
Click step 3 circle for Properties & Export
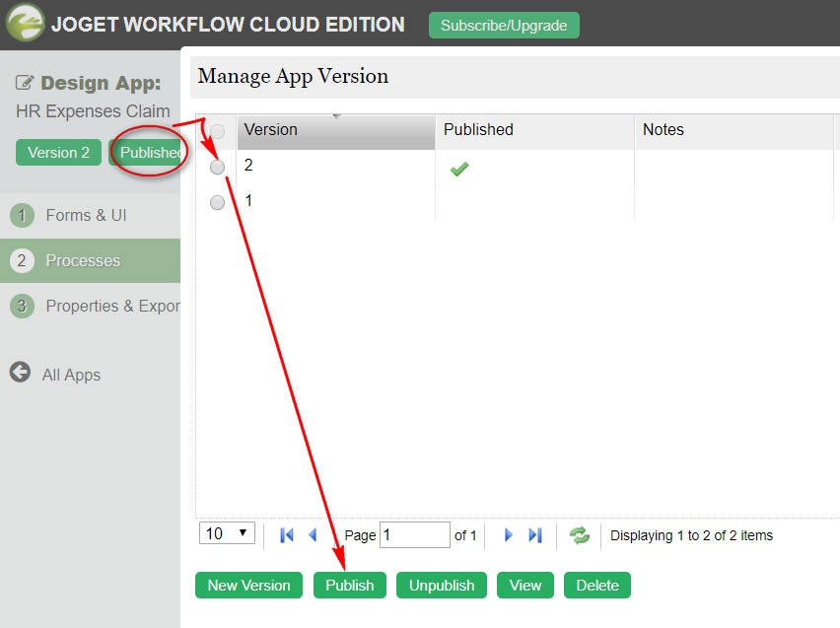click(22, 306)
